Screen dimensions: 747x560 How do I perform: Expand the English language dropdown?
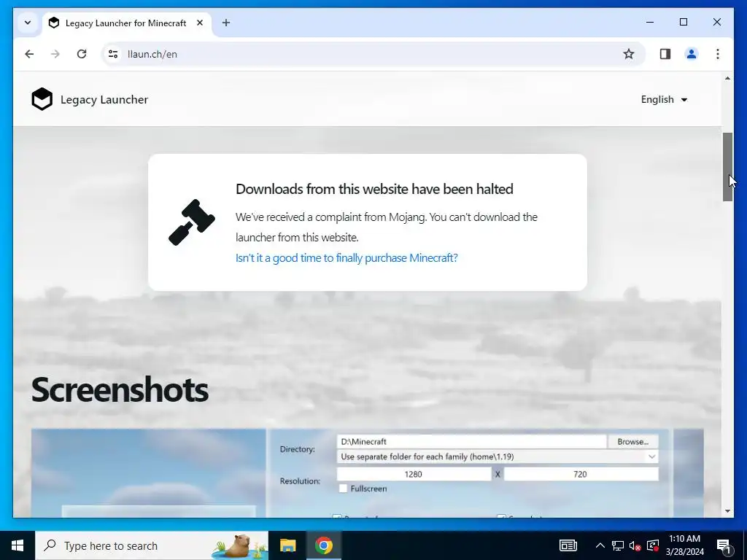664,99
